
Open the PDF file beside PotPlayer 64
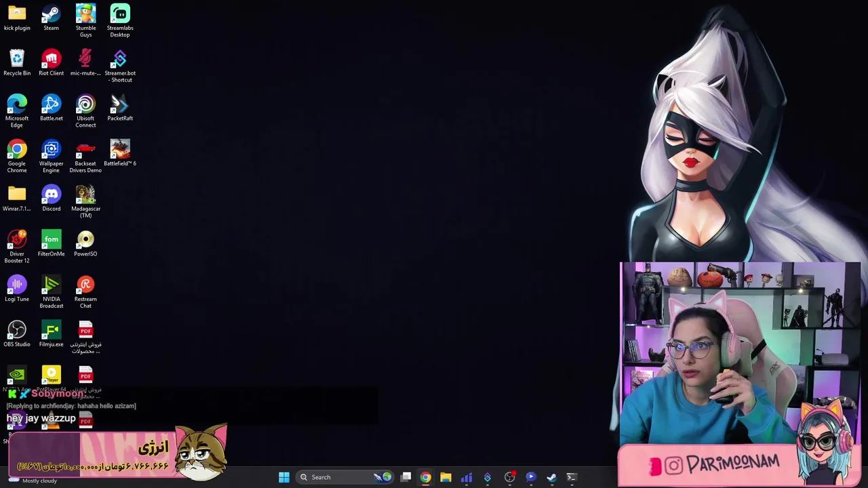click(x=85, y=375)
